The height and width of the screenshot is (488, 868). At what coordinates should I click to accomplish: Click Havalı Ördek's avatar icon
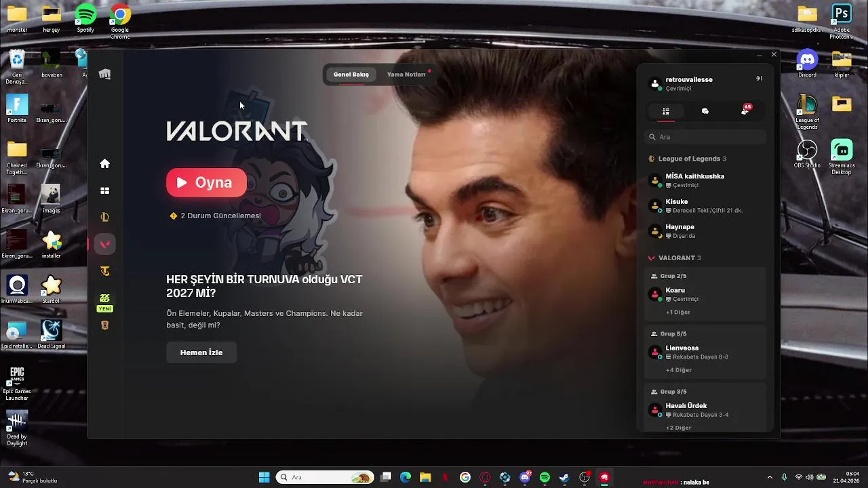pyautogui.click(x=655, y=410)
